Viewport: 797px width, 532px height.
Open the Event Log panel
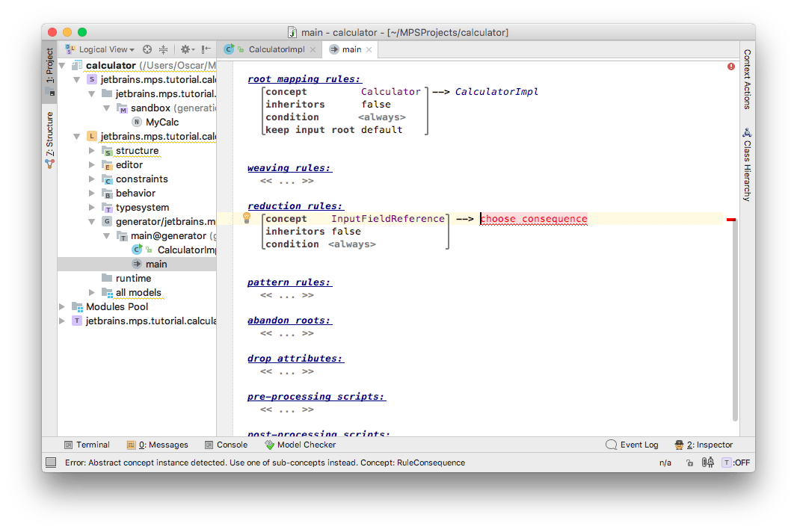click(632, 445)
